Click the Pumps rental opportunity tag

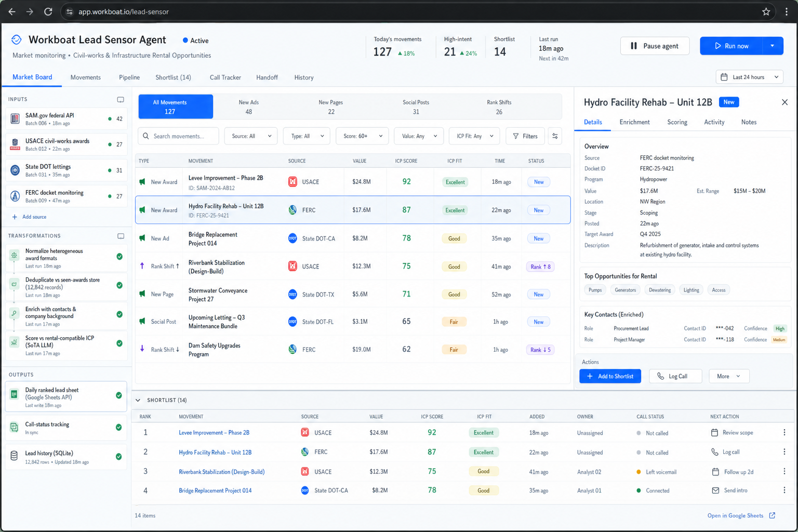pos(595,290)
